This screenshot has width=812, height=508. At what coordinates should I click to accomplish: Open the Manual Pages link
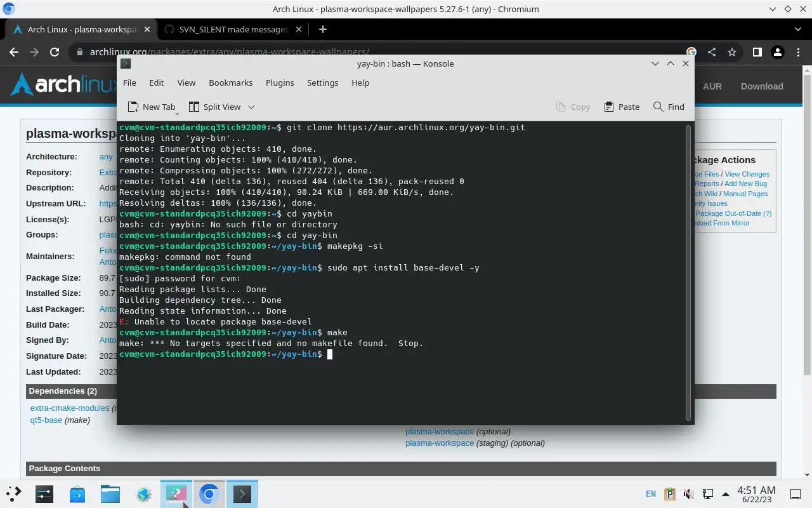(745, 194)
